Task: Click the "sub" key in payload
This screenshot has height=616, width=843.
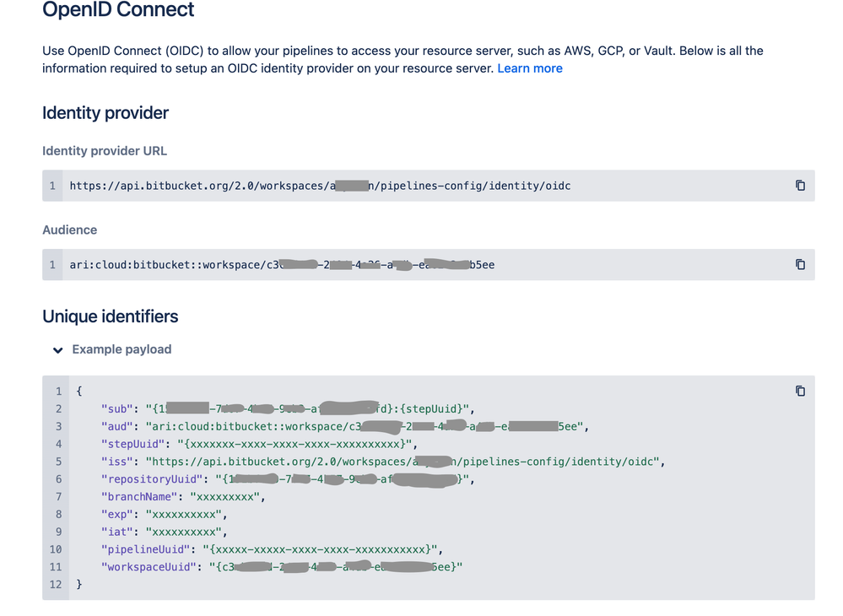Action: point(116,409)
